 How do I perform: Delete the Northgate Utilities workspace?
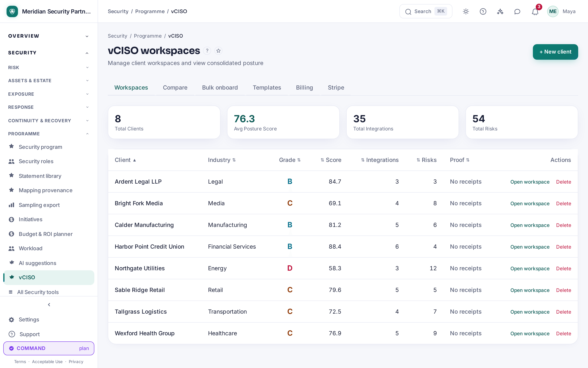pyautogui.click(x=563, y=268)
